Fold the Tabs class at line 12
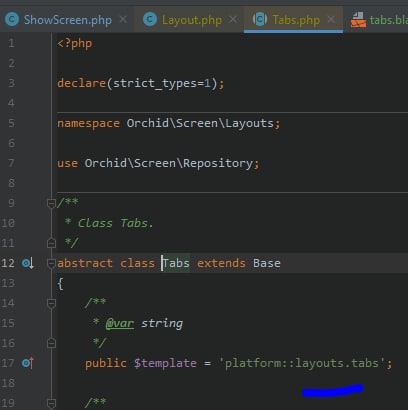 pos(51,263)
